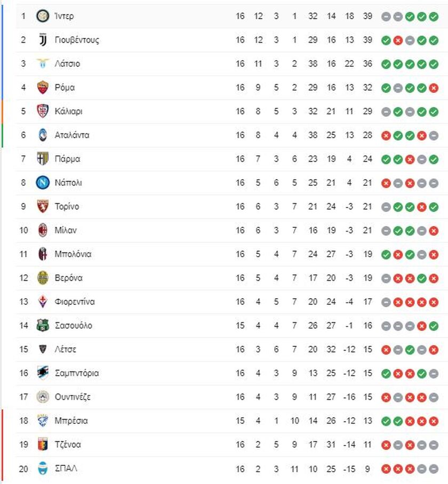The height and width of the screenshot is (484, 448).
Task: Open the Γιουβέντους team link
Action: point(77,40)
